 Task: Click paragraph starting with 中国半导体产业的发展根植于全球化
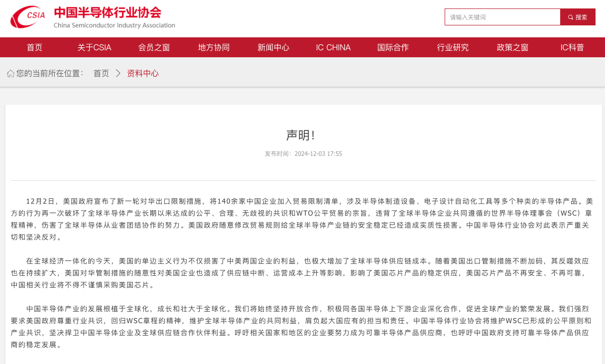(301, 327)
